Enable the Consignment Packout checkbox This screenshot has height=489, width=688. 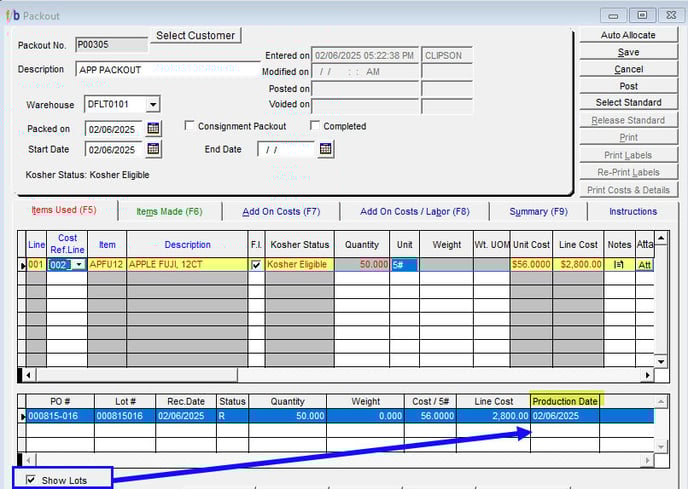(189, 126)
